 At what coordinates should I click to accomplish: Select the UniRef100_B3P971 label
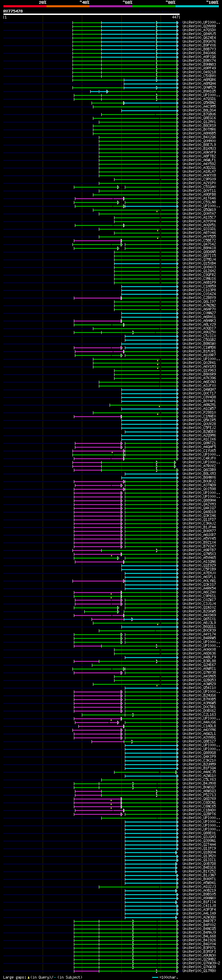point(199,948)
